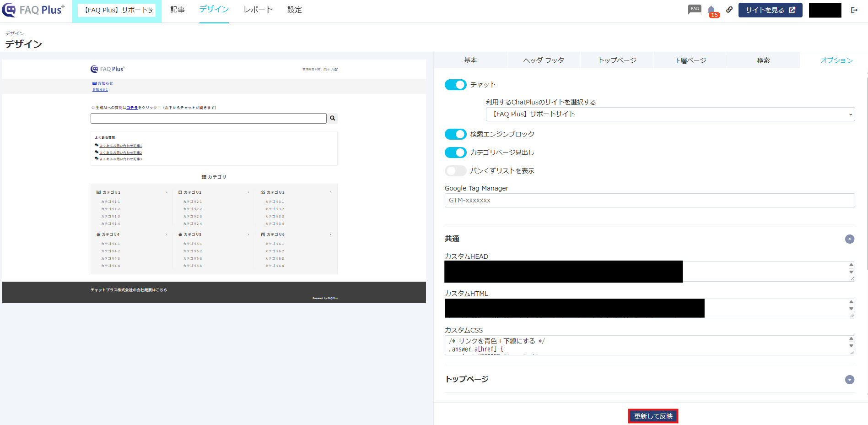The image size is (868, 425).
Task: Enable パンくずリストを表示 toggle
Action: (x=455, y=171)
